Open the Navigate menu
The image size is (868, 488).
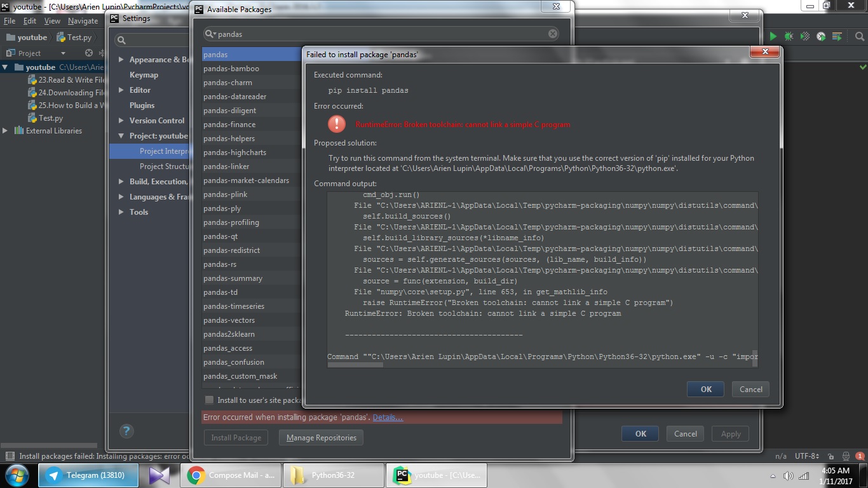83,21
